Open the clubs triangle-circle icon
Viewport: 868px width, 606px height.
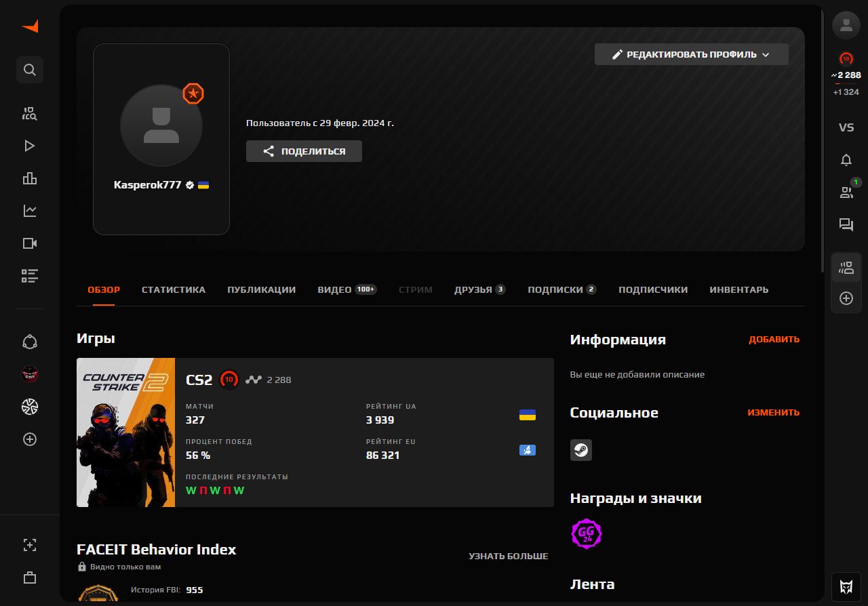tap(30, 342)
